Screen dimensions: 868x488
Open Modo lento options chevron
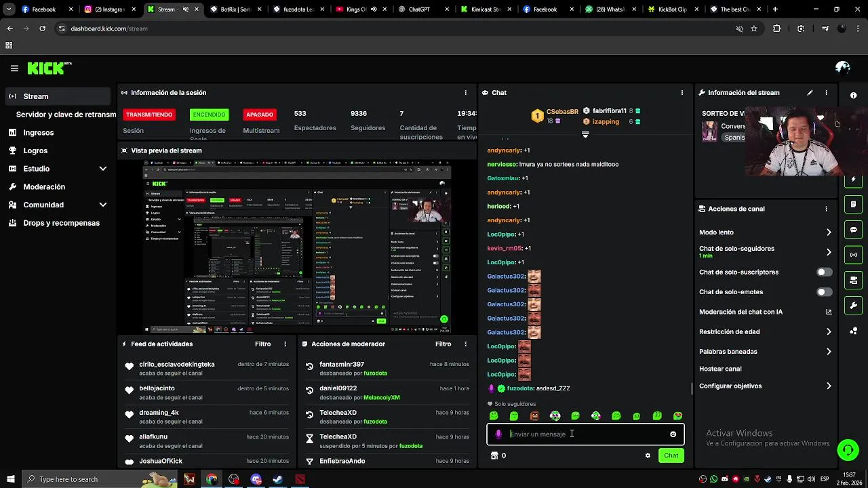[x=829, y=232]
